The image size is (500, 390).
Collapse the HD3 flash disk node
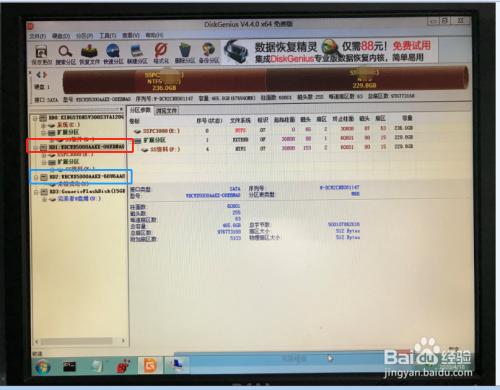(x=36, y=192)
